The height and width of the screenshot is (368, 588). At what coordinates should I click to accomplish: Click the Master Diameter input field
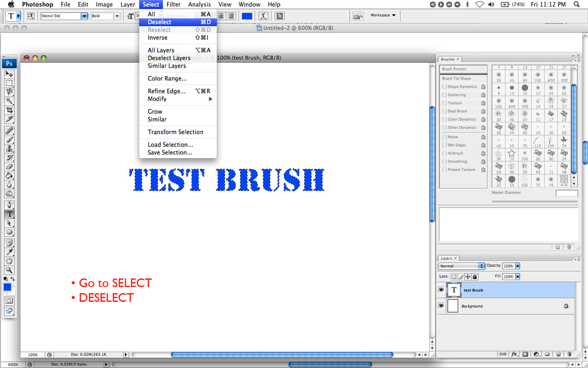coord(566,193)
